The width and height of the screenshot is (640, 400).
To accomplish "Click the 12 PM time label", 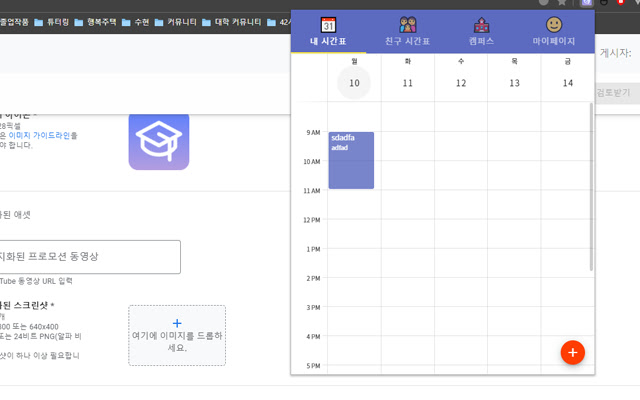I will (311, 220).
